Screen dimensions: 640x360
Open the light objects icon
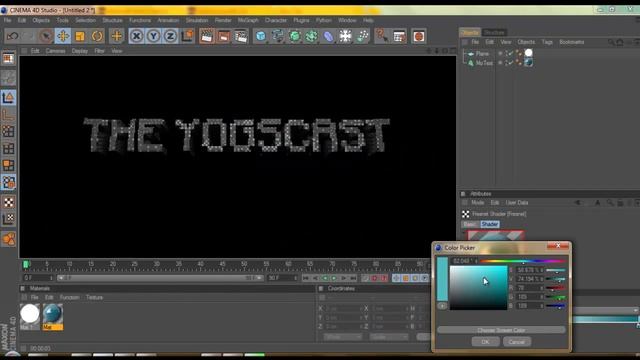point(362,36)
